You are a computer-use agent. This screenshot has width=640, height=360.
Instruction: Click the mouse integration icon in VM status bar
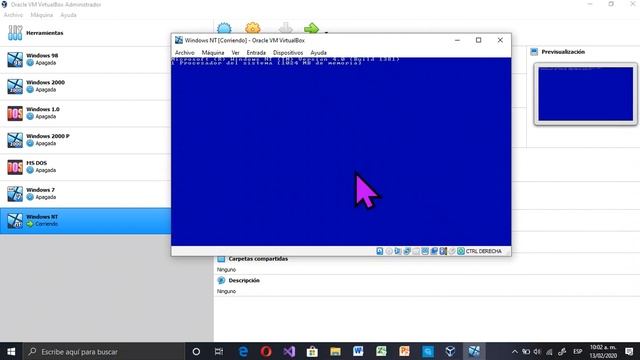(452, 251)
